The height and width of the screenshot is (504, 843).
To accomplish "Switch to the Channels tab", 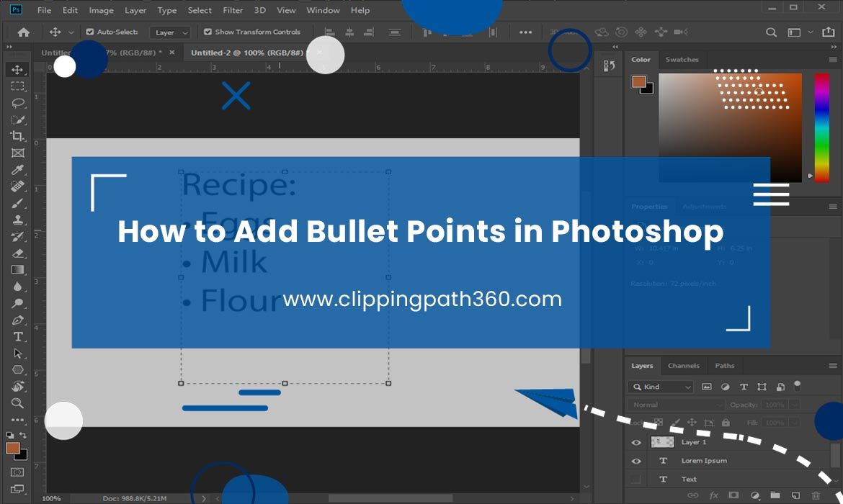I will [x=683, y=366].
